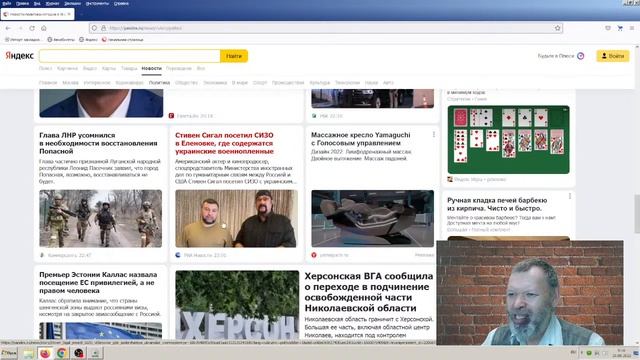Open the Ручная кладка печей барбекю ad

497,204
